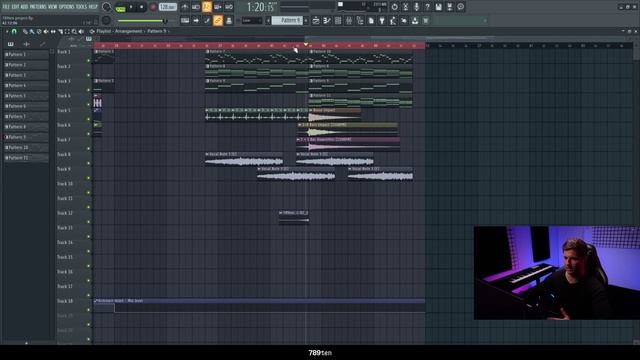
Task: Click the help question mark icon
Action: (x=427, y=7)
